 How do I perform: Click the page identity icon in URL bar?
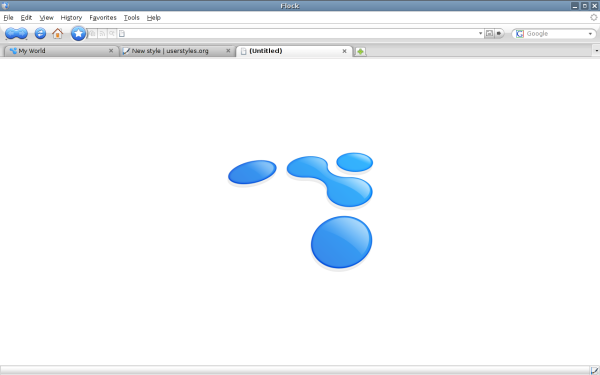pos(122,34)
